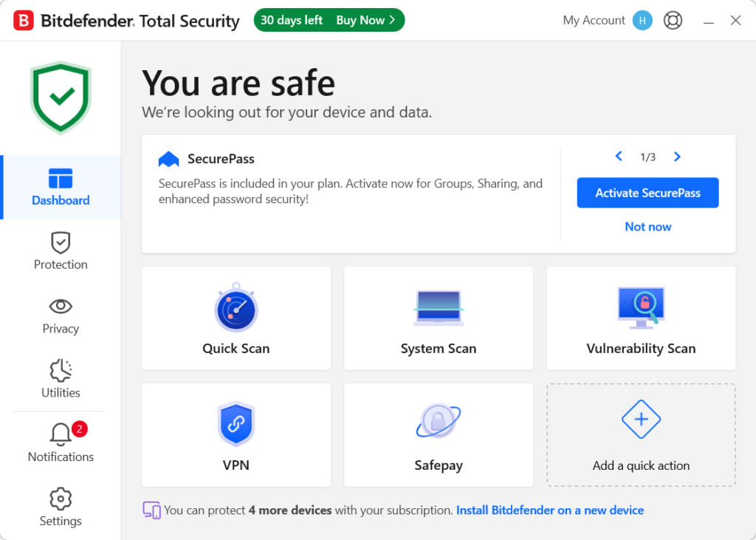Switch to the Protection section
The height and width of the screenshot is (540, 756).
[61, 251]
